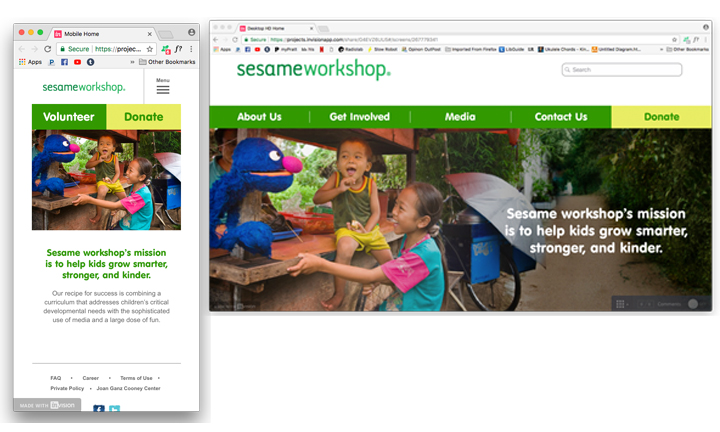Open Twitter social icon in mobile page footer
720x432 pixels.
pos(115,408)
